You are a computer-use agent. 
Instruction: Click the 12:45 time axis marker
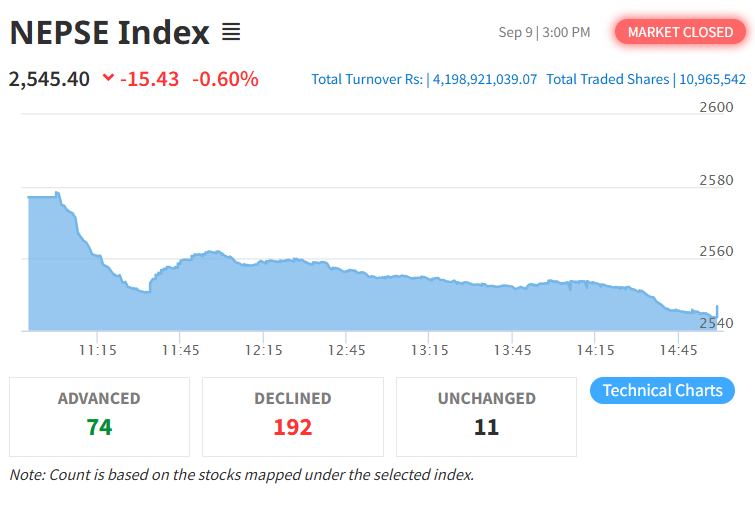click(x=347, y=350)
